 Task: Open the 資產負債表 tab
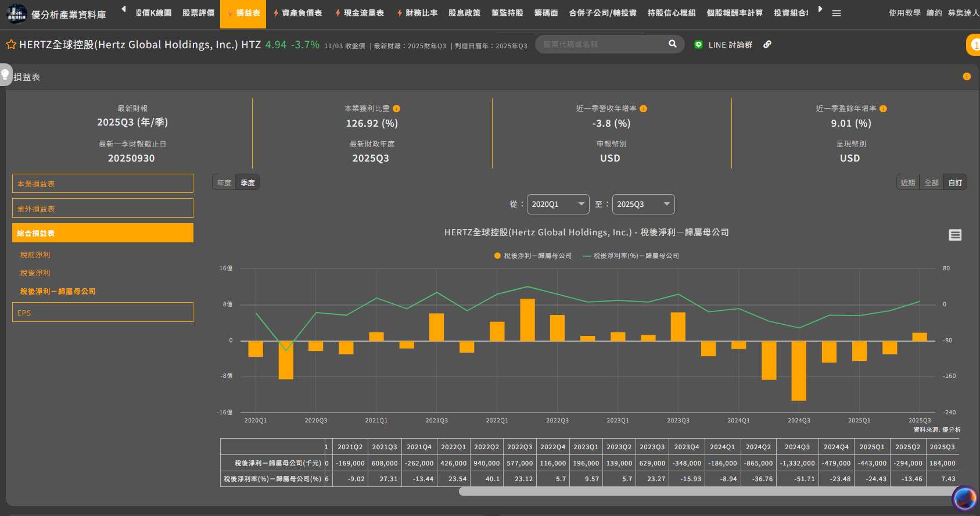pos(297,13)
